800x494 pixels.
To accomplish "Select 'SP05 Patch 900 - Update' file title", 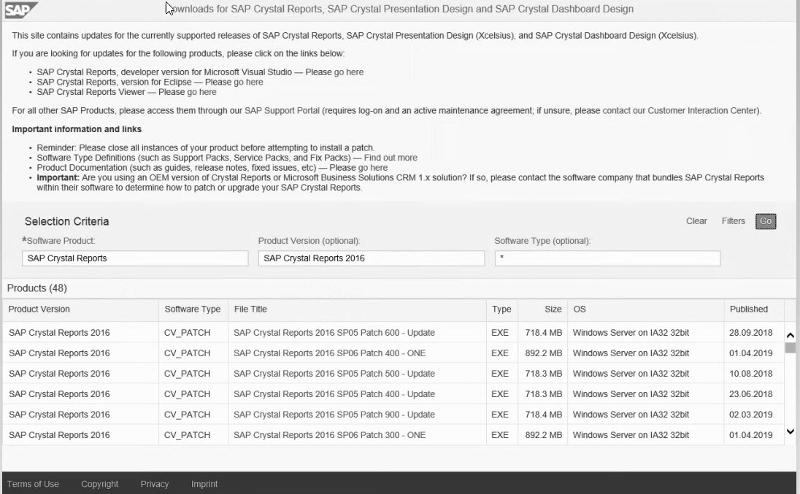I will [x=334, y=414].
